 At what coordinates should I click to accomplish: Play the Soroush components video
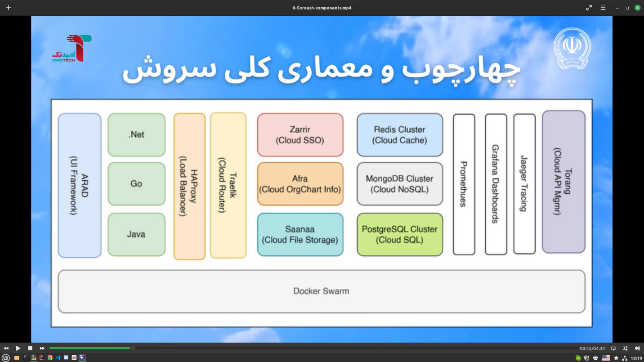[18, 348]
